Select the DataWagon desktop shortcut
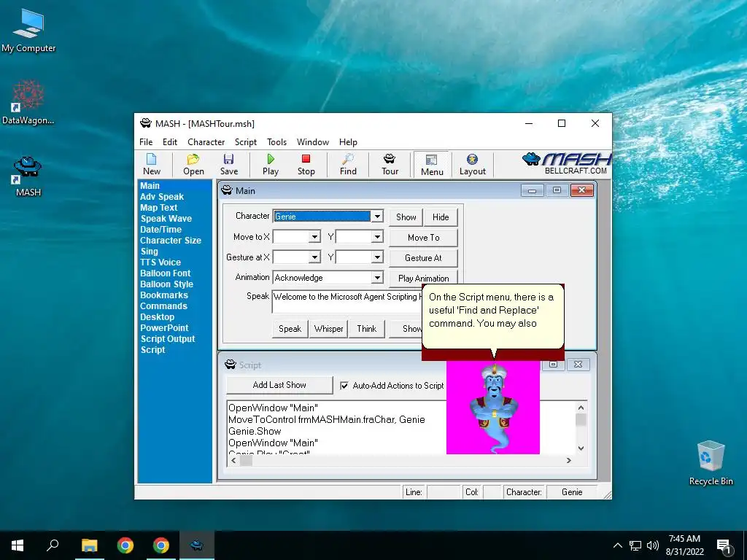The width and height of the screenshot is (747, 560). pos(28,102)
